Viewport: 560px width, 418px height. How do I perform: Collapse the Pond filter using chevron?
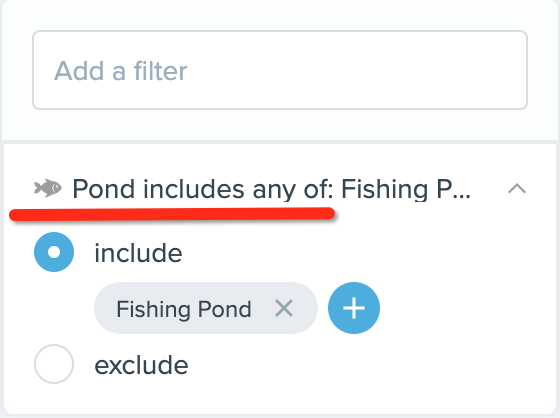pyautogui.click(x=517, y=188)
